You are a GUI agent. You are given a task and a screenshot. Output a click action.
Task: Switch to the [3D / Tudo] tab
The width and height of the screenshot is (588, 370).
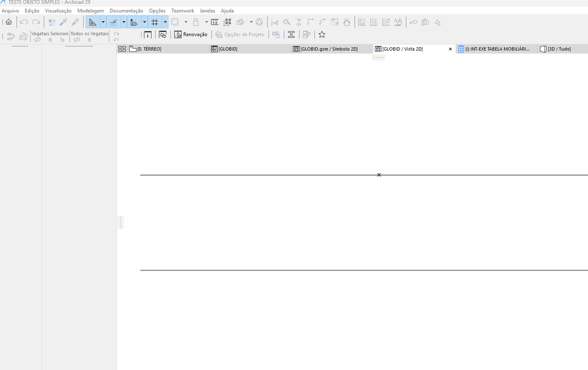pos(563,49)
